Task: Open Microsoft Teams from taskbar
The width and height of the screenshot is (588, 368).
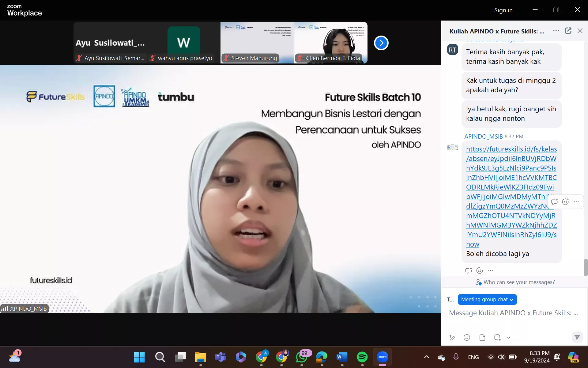Action: 221,357
